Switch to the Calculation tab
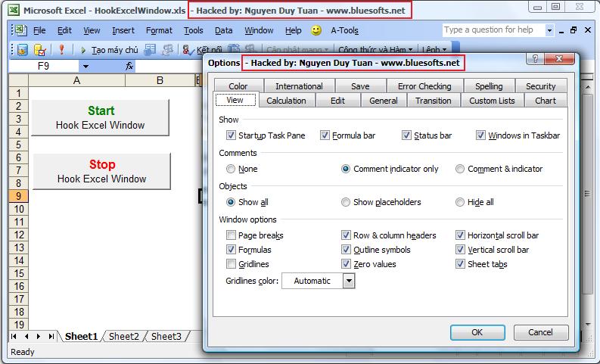The image size is (600, 364). [286, 101]
